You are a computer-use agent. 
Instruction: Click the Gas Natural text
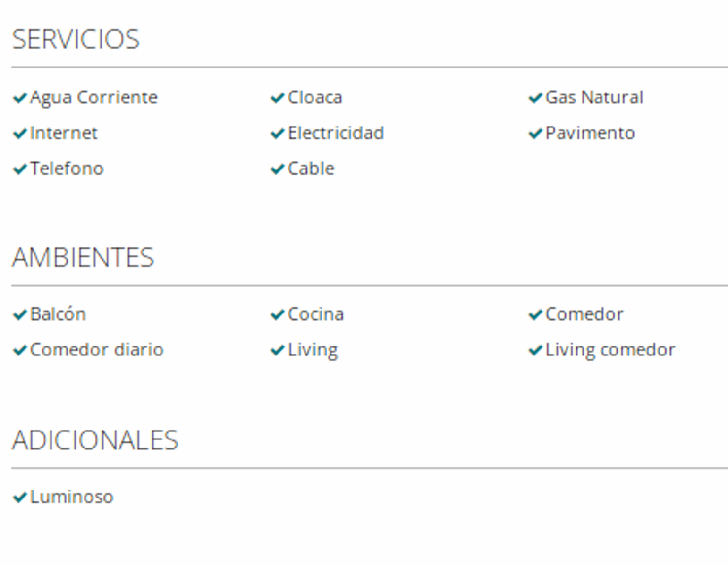pos(594,97)
